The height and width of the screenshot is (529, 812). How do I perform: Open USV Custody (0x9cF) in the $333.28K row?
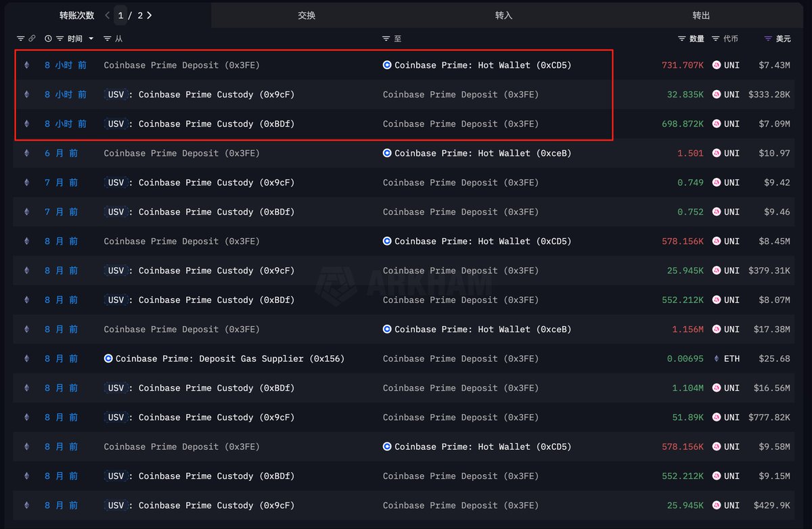(199, 95)
